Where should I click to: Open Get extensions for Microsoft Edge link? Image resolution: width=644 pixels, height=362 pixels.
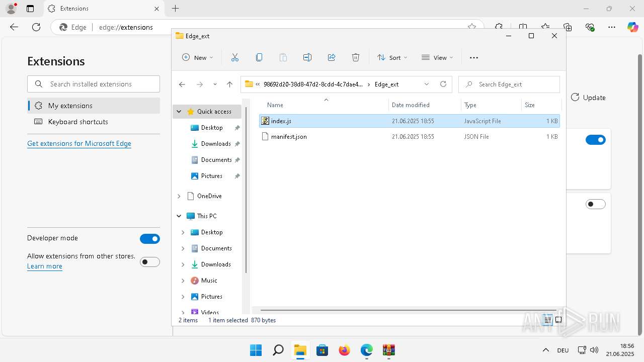(x=79, y=143)
